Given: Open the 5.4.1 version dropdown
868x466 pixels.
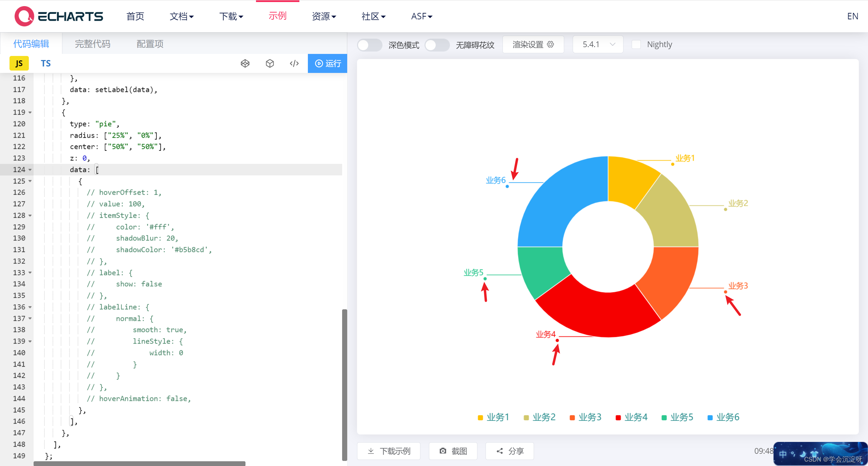Looking at the screenshot, I should pos(598,44).
